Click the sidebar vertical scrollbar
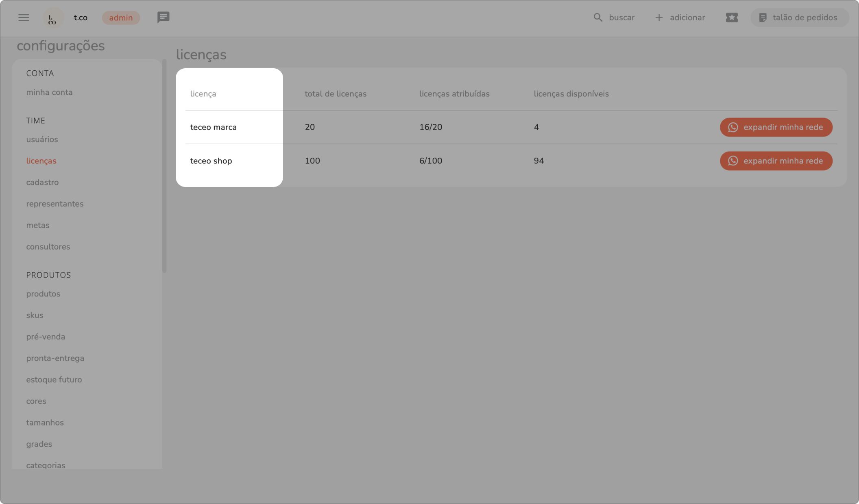 (x=164, y=167)
